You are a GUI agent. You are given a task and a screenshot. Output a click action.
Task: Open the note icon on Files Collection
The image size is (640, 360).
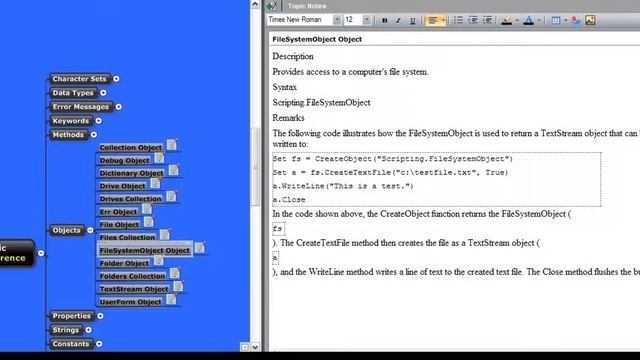point(165,235)
